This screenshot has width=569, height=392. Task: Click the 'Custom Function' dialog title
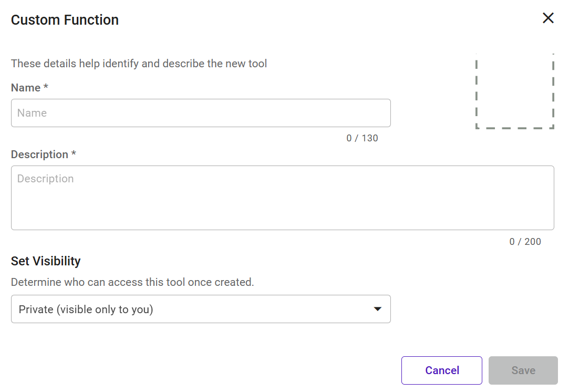point(65,20)
